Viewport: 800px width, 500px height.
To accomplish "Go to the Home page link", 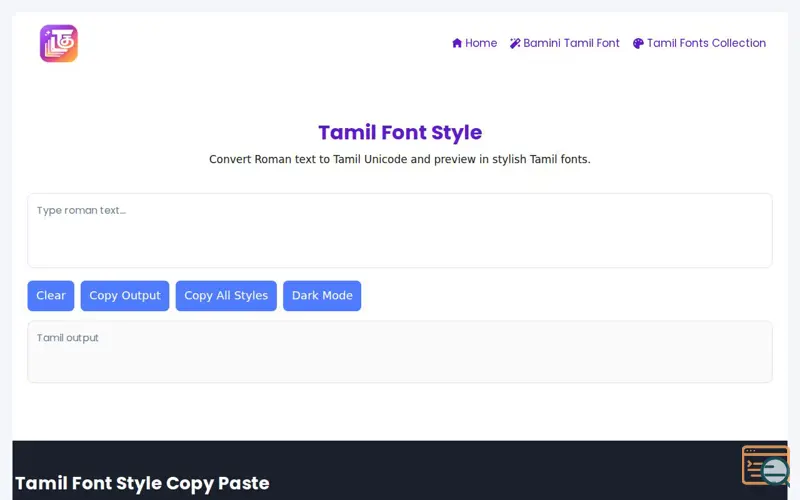I will click(474, 43).
